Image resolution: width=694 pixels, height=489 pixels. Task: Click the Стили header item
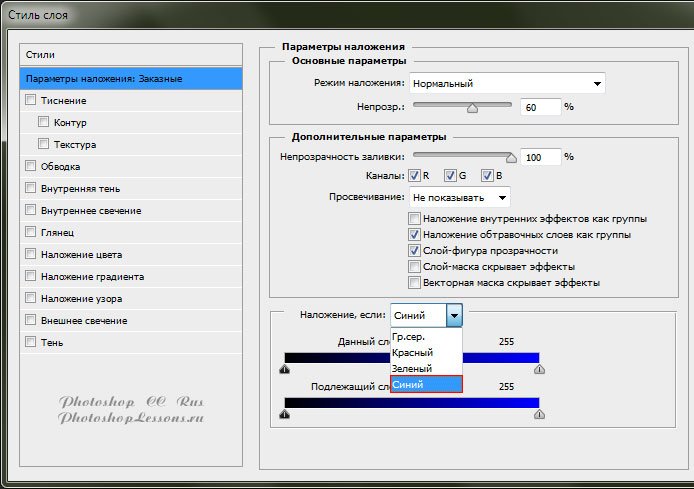[x=131, y=54]
